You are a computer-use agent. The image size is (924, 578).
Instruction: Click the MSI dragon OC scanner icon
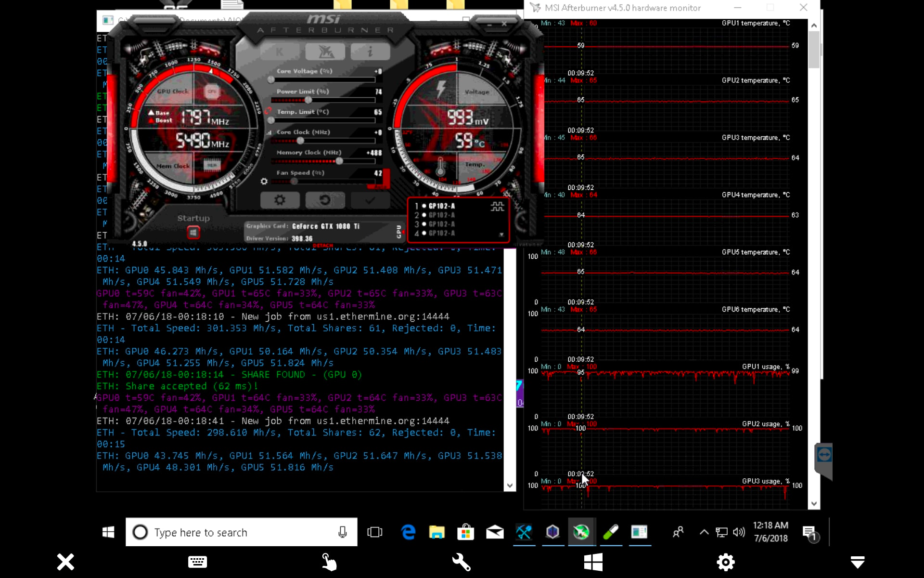[325, 52]
